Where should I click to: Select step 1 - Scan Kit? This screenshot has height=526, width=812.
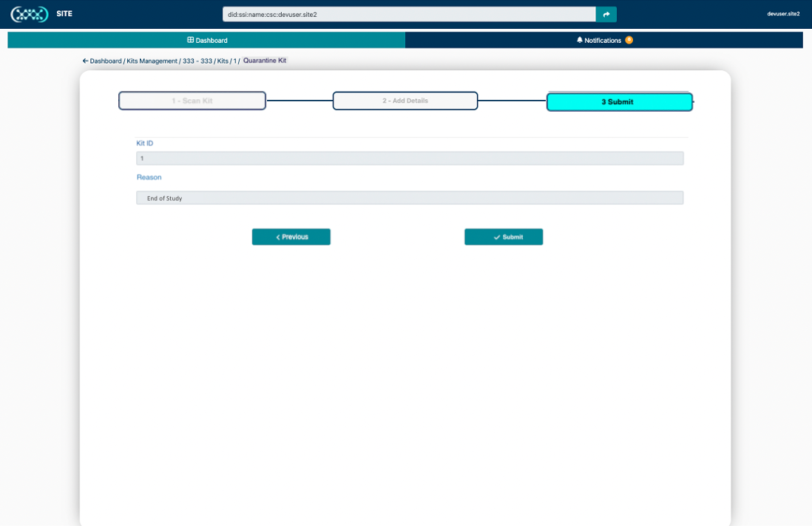(192, 101)
